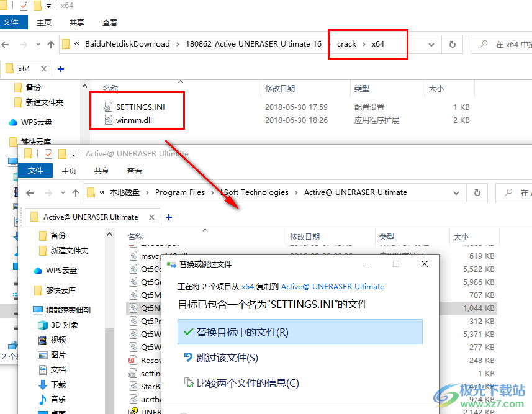Select 文档 in sidebar
The height and width of the screenshot is (414, 532).
point(52,370)
